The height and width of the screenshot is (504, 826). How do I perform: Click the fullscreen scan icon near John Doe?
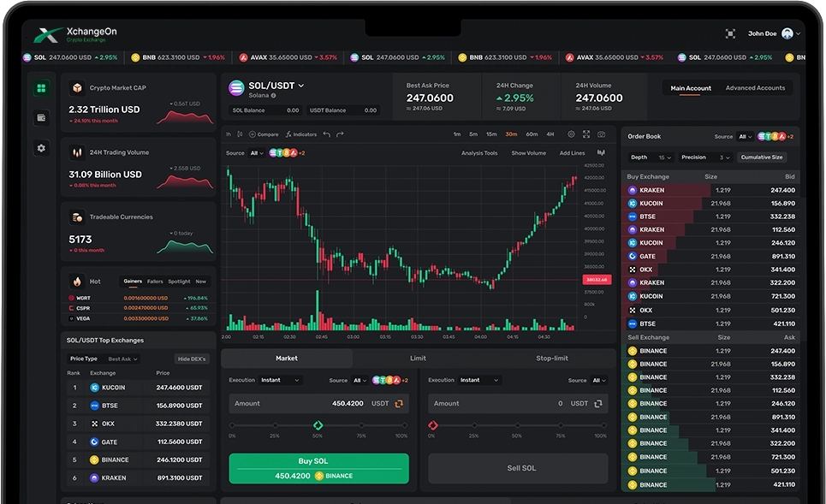pyautogui.click(x=730, y=33)
